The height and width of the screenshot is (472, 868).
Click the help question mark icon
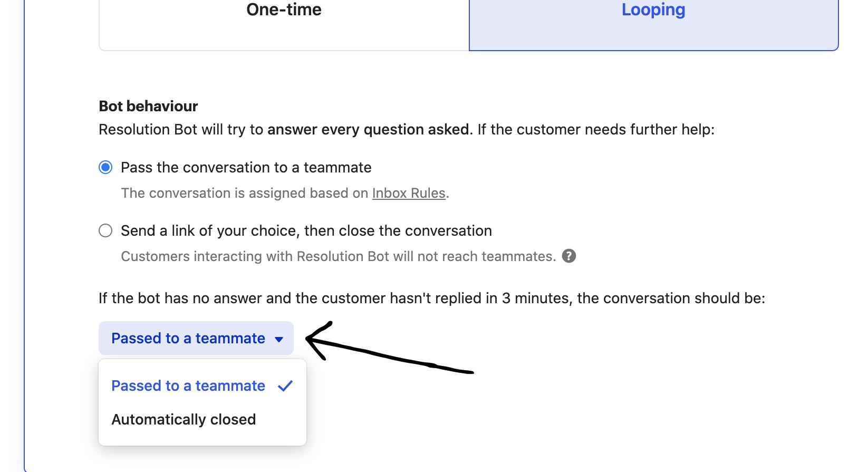568,256
